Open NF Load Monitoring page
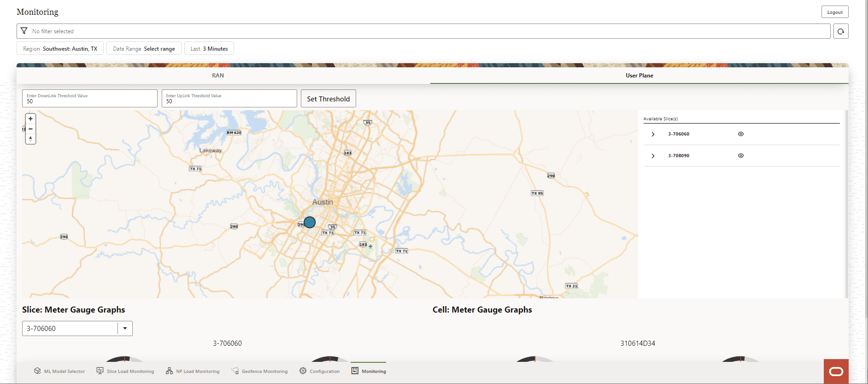This screenshot has width=868, height=384. pos(193,371)
